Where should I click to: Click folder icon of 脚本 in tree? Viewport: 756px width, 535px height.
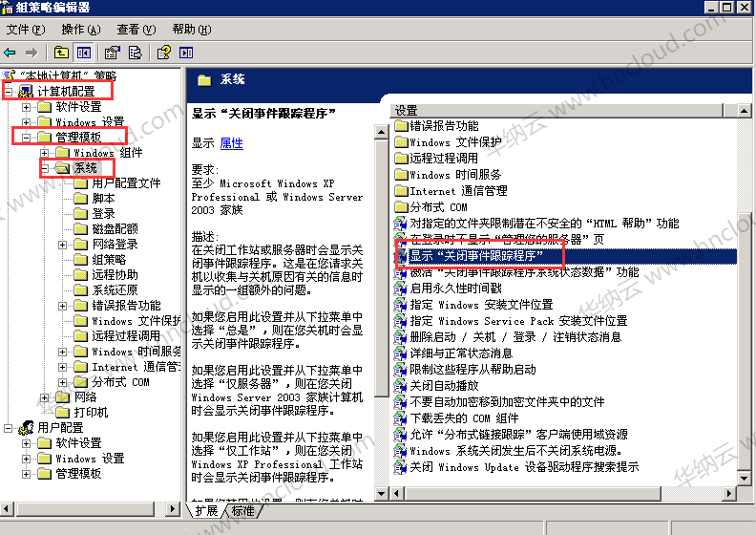point(80,199)
